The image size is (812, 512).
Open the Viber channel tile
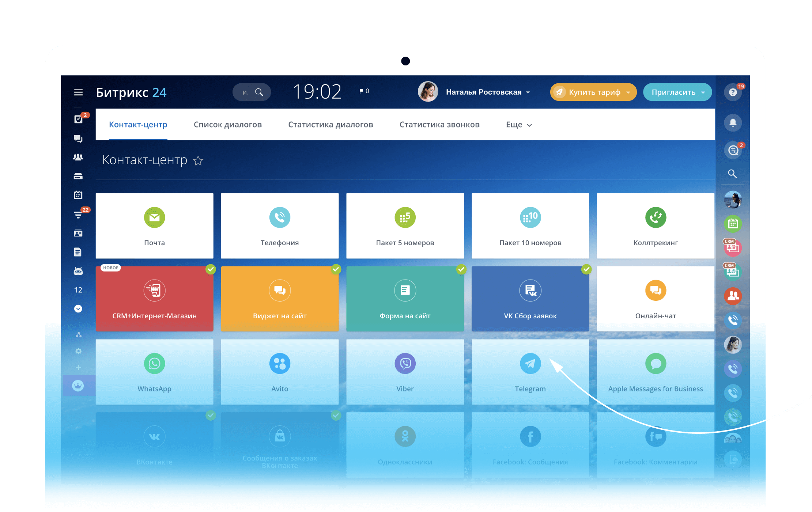tap(405, 372)
